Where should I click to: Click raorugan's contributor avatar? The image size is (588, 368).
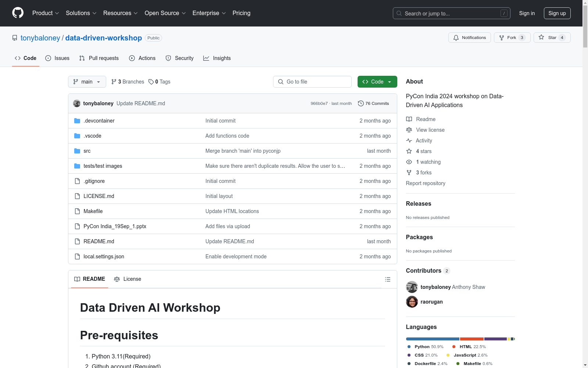coord(412,302)
